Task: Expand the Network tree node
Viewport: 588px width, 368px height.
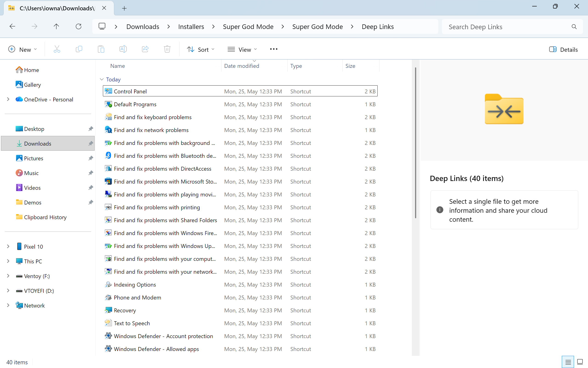Action: tap(8, 305)
